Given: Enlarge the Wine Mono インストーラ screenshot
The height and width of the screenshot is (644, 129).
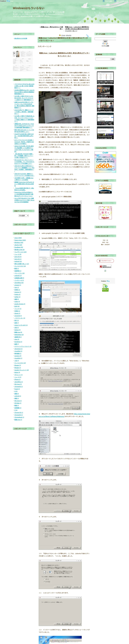Looking at the screenshot, I should (x=60, y=377).
